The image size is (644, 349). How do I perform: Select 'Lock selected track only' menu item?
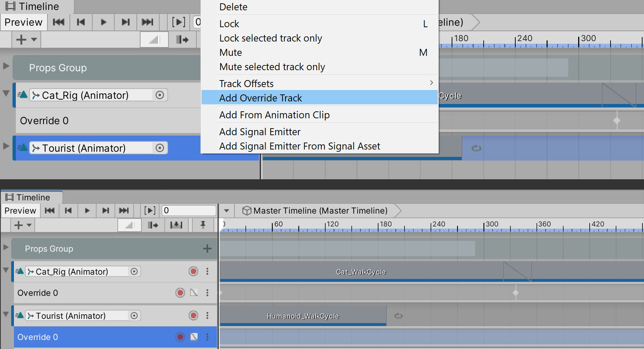[320, 38]
